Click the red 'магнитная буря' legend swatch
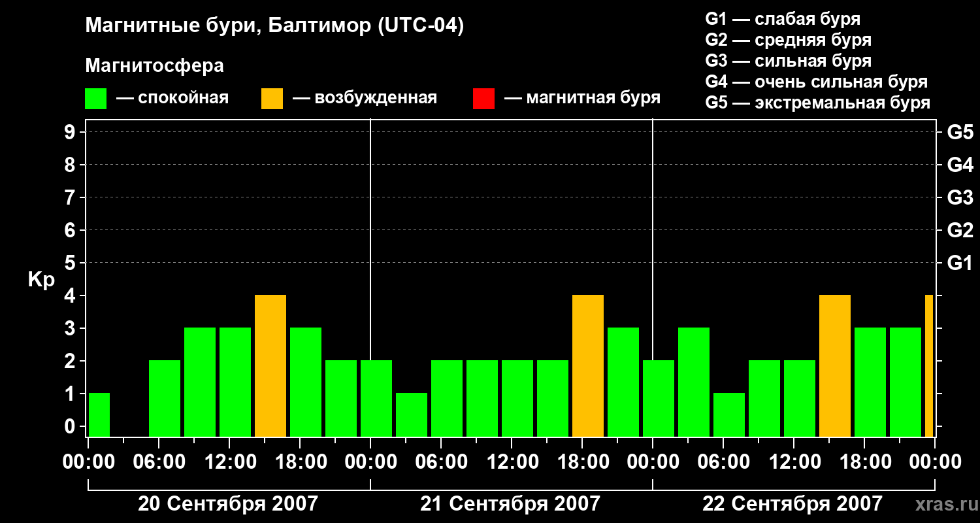This screenshot has height=523, width=980. (x=483, y=99)
